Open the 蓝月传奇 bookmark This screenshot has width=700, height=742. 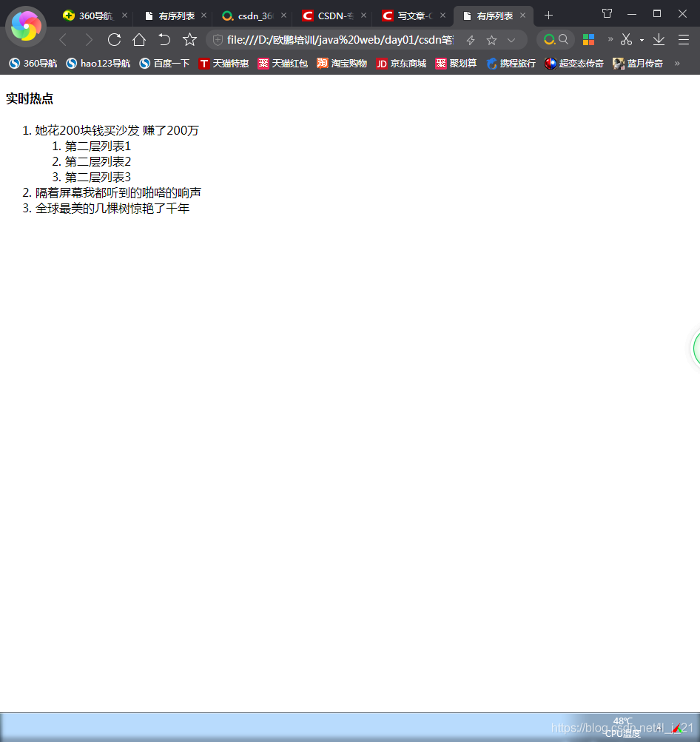[x=638, y=64]
